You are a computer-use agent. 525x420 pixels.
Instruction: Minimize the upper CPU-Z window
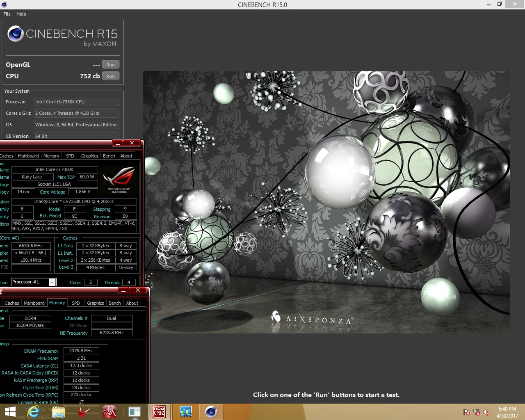pyautogui.click(x=117, y=143)
